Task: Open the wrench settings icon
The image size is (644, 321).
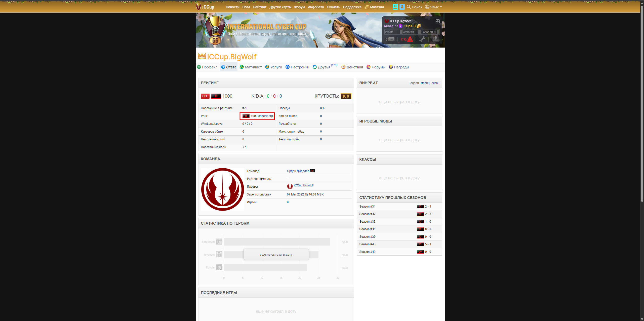Action: coord(422,39)
